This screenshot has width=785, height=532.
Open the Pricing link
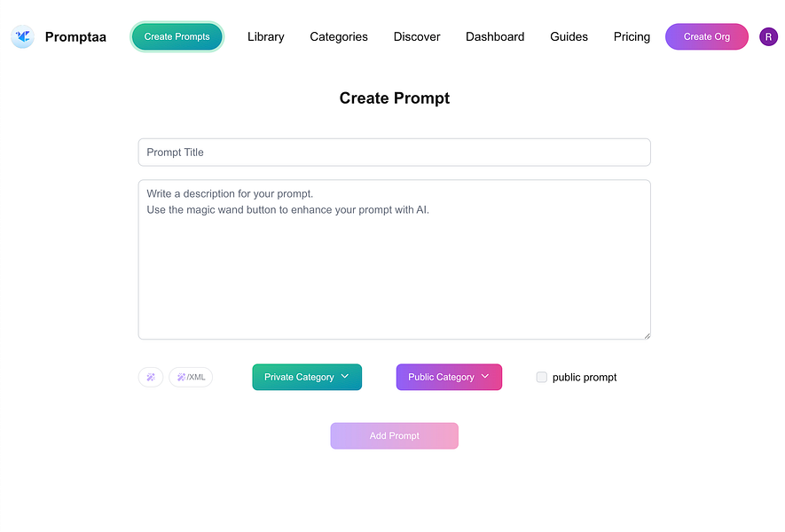632,36
